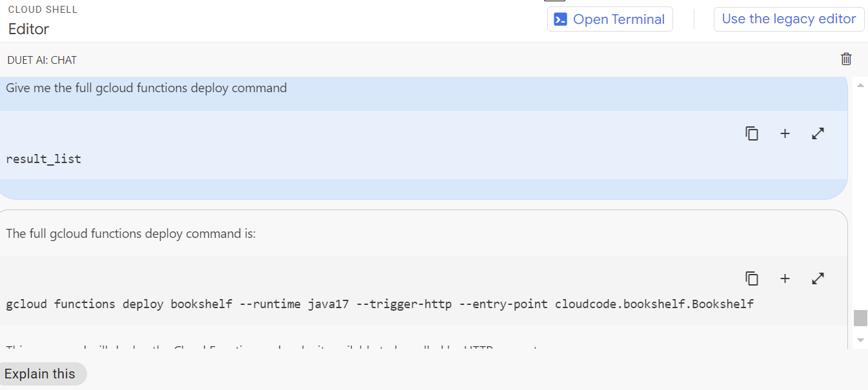Viewport: 868px width, 390px height.
Task: Click the chat scrollbar thumb
Action: pos(860,318)
